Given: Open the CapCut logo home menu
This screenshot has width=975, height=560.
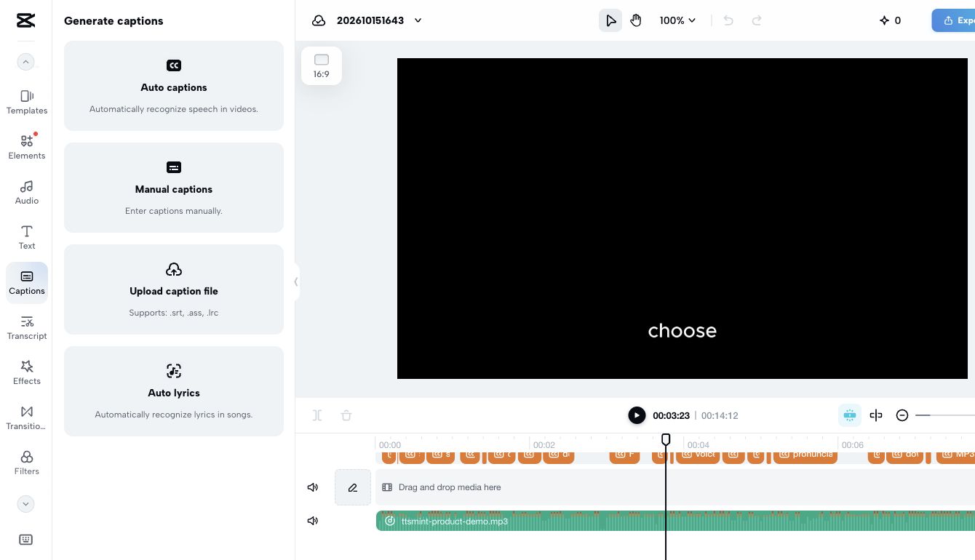Looking at the screenshot, I should pyautogui.click(x=25, y=20).
